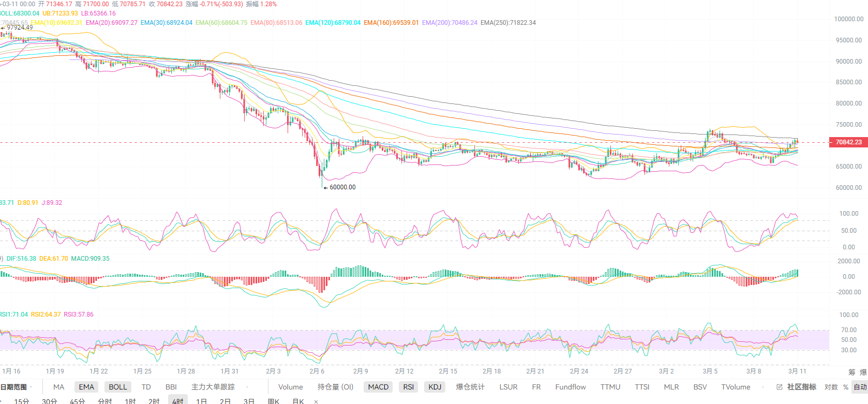Click the current price label 70842.23
This screenshot has width=868, height=404.
coord(848,142)
